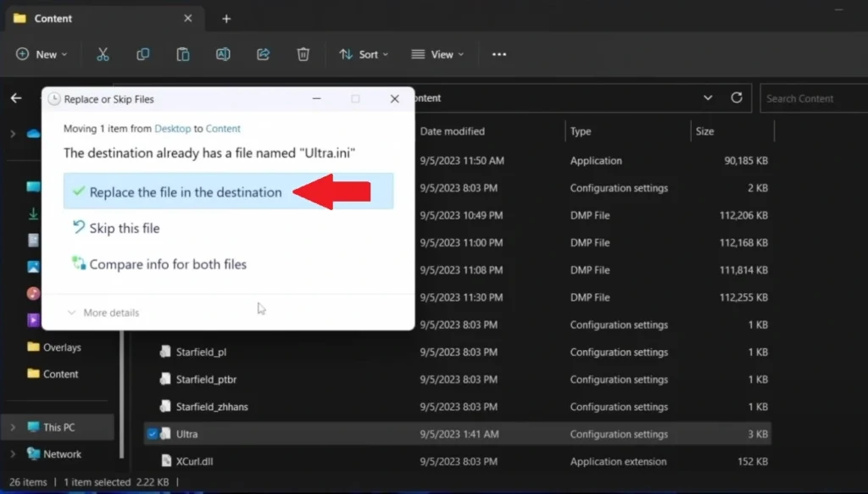Uncheck the Ultra file checkbox
The width and height of the screenshot is (868, 494).
153,434
